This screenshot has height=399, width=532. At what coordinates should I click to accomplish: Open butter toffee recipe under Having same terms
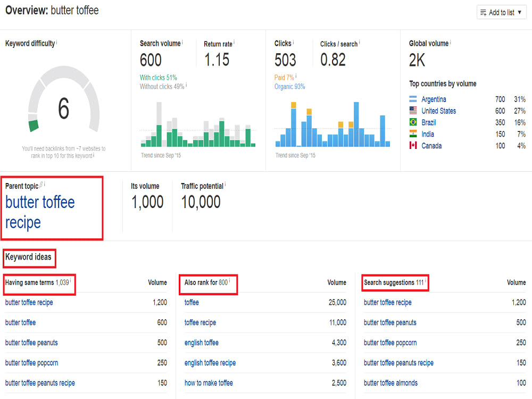click(29, 302)
